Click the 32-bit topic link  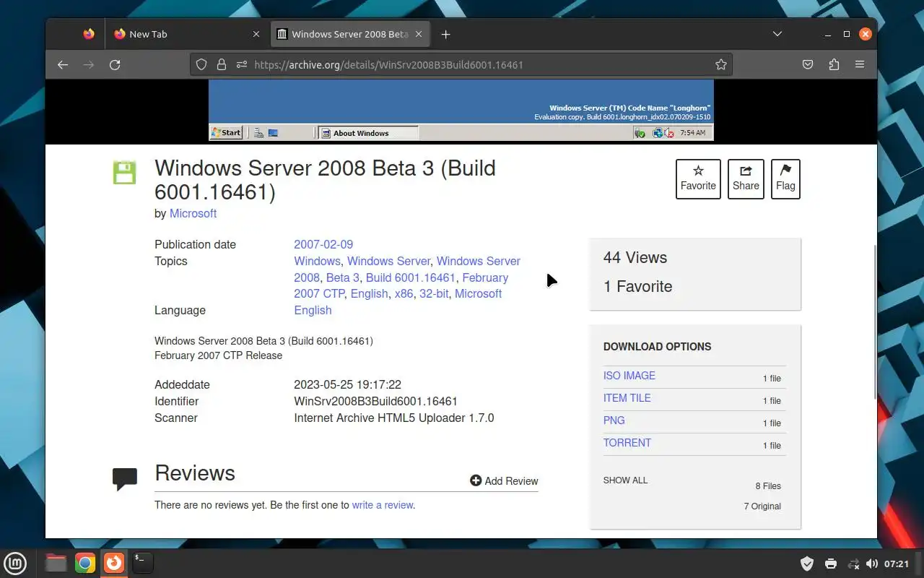coord(434,293)
